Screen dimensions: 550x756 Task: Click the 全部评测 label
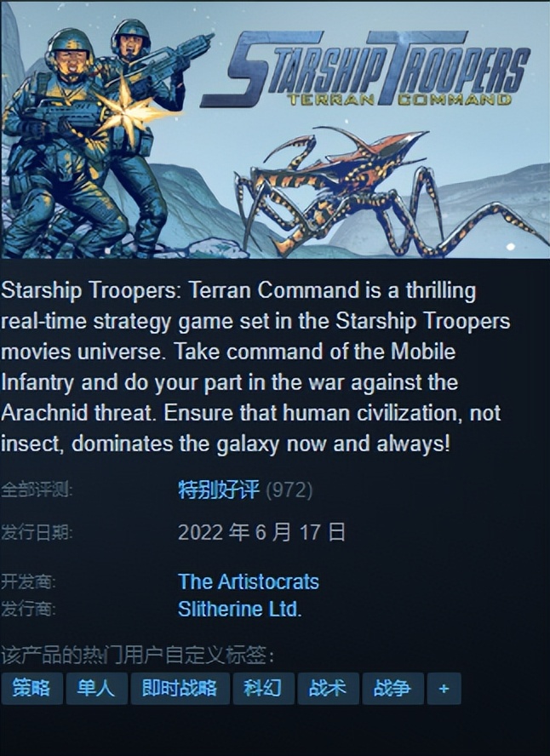tap(37, 490)
